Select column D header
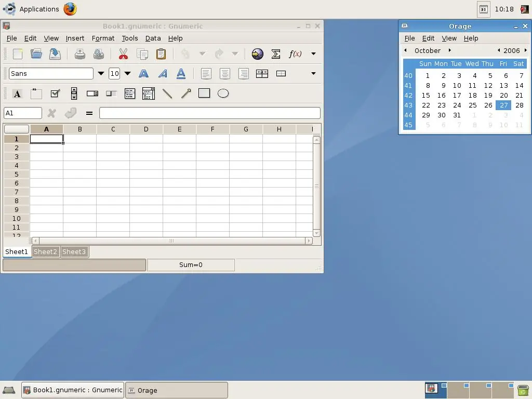This screenshot has width=532, height=399. tap(146, 129)
